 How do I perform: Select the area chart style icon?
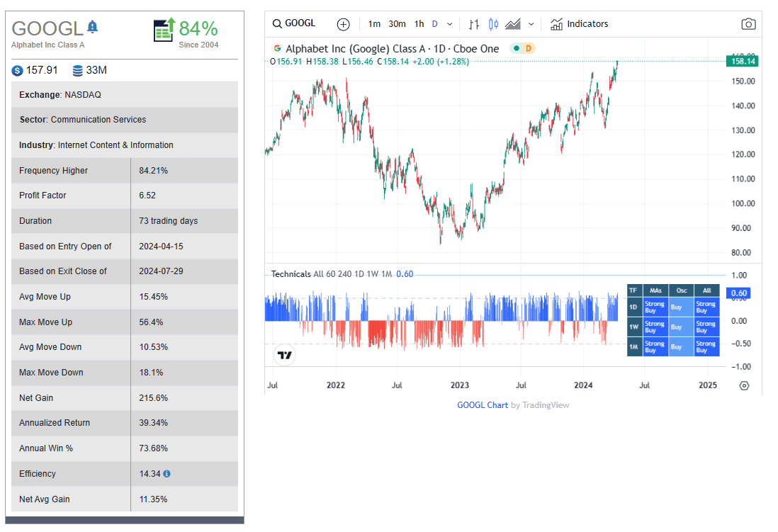[x=512, y=24]
